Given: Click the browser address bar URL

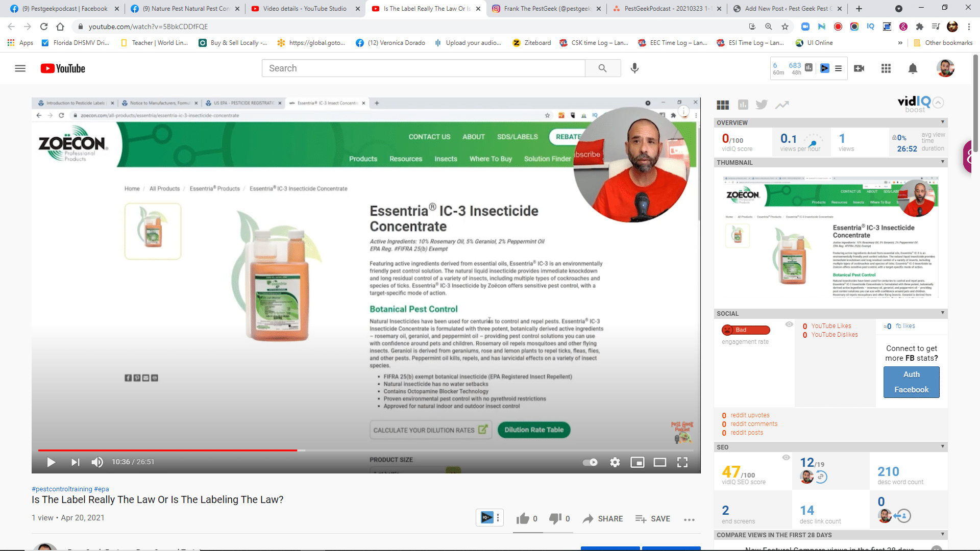Looking at the screenshot, I should coord(148,27).
